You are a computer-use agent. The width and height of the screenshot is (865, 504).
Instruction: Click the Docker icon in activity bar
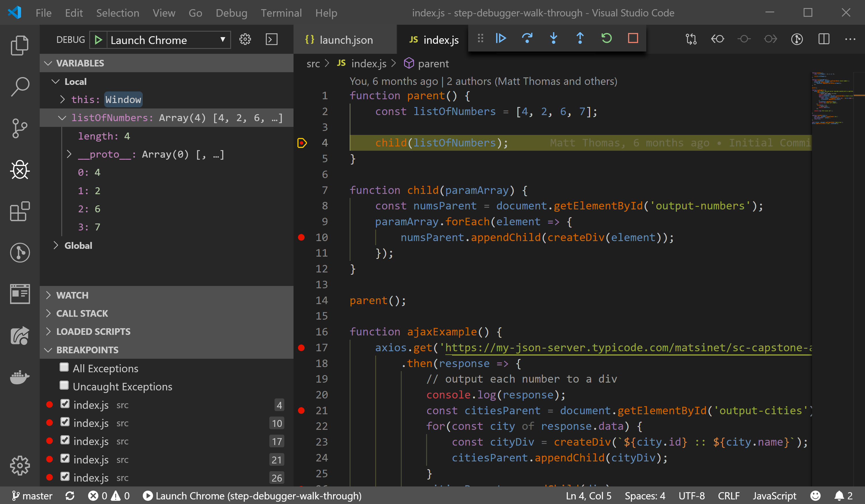20,377
